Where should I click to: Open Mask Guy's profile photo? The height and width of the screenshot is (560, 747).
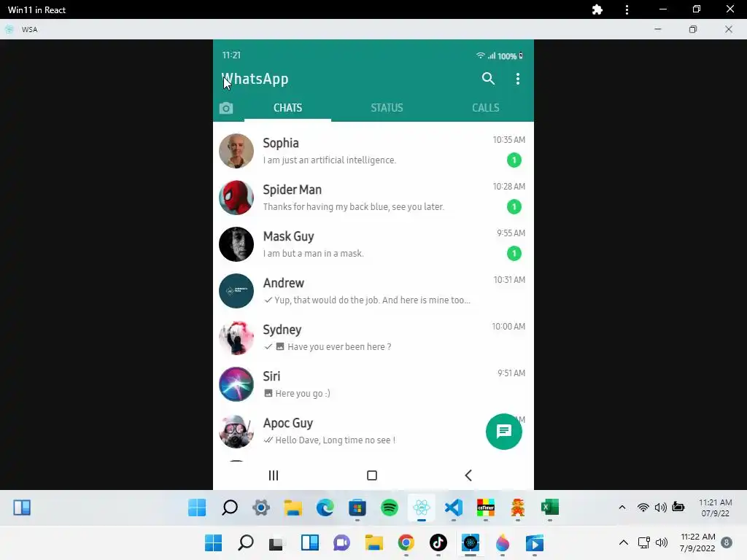point(236,244)
